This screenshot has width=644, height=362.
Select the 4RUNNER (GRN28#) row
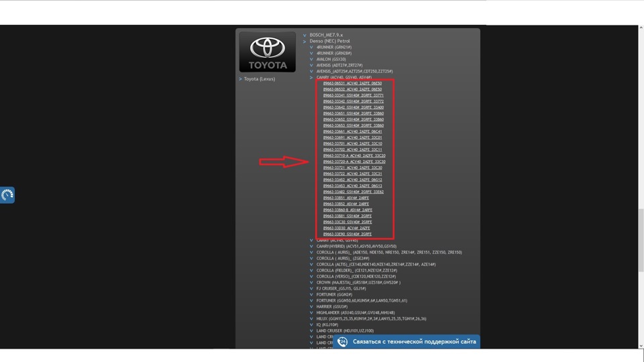click(x=334, y=54)
